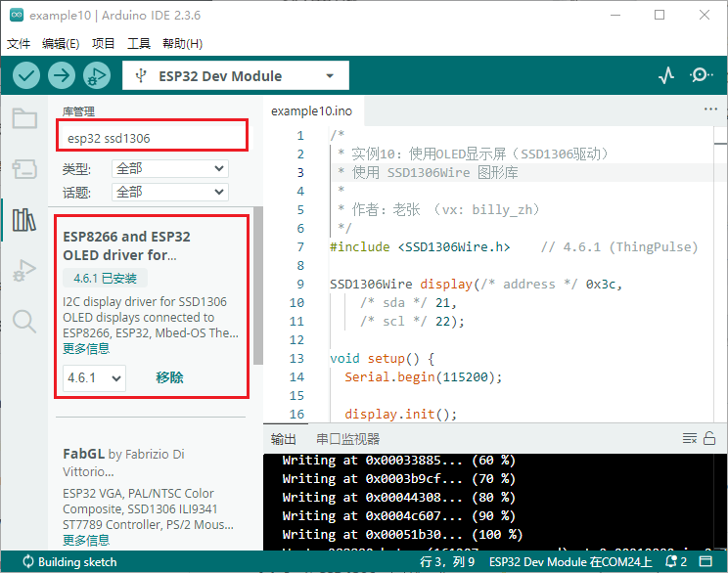
Task: Click the Building sketch status text
Action: pyautogui.click(x=77, y=562)
